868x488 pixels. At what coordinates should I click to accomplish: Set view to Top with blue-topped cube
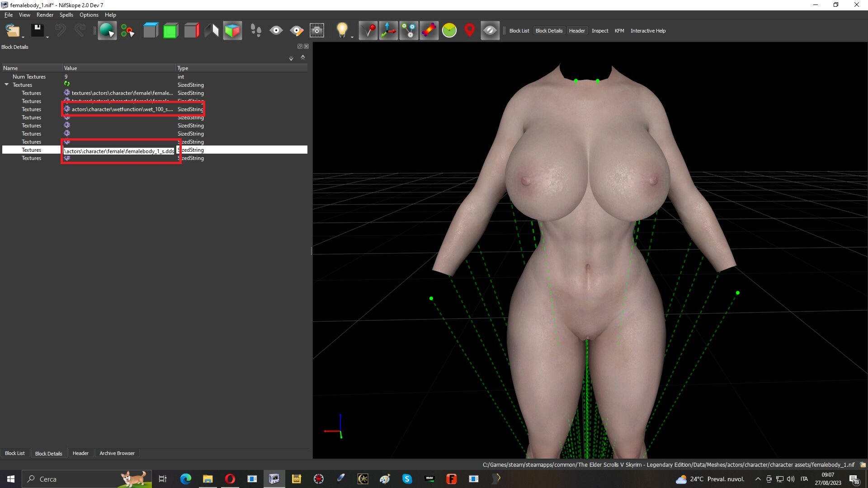151,31
